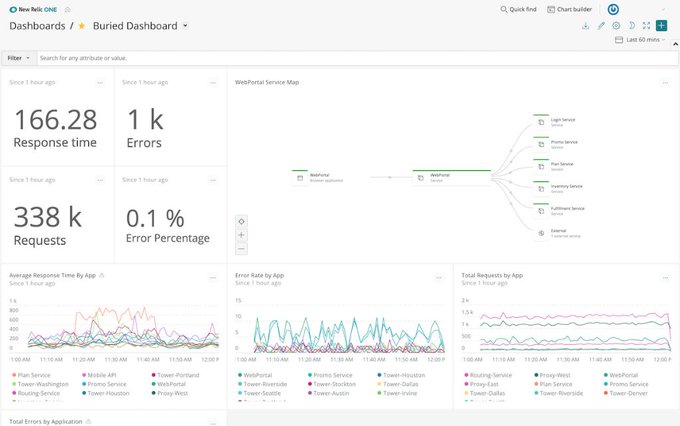Collapse the header with the up chevron

675,44
